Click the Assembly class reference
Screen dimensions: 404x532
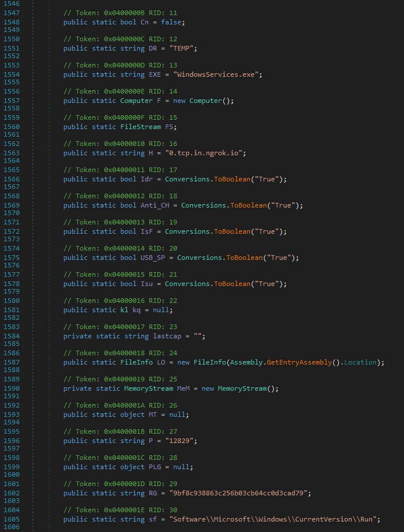click(x=246, y=362)
